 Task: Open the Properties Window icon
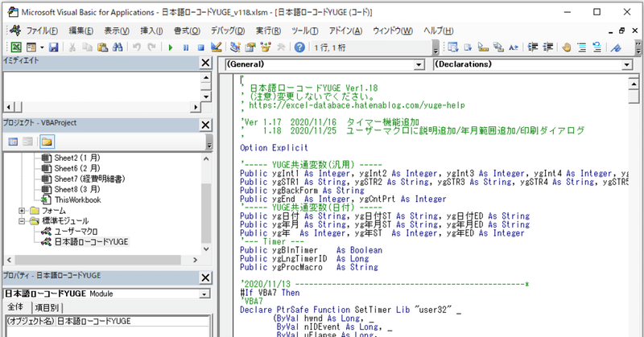tap(250, 47)
